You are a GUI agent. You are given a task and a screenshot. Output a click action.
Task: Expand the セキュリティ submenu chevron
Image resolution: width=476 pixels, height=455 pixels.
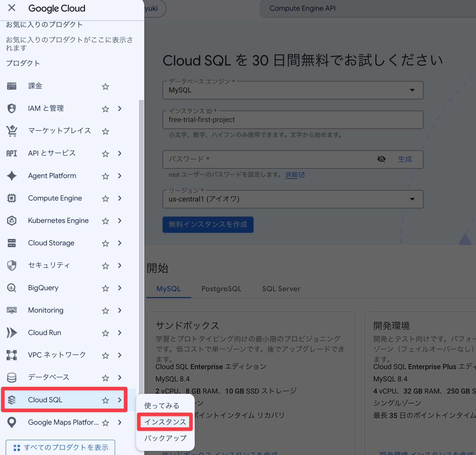[120, 265]
